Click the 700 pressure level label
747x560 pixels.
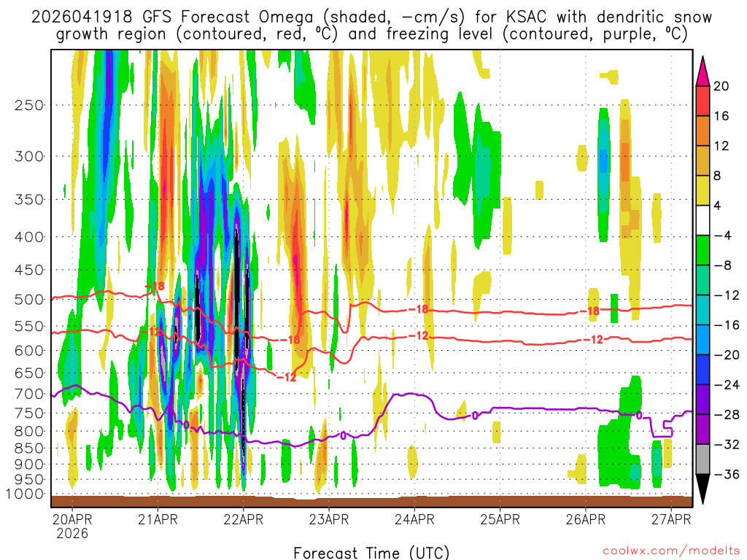pyautogui.click(x=29, y=394)
